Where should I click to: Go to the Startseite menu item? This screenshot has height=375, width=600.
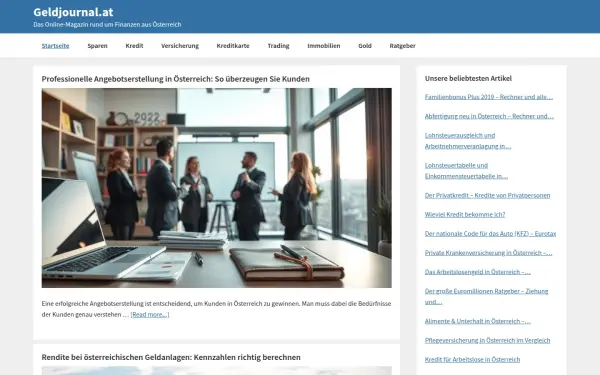tap(55, 46)
